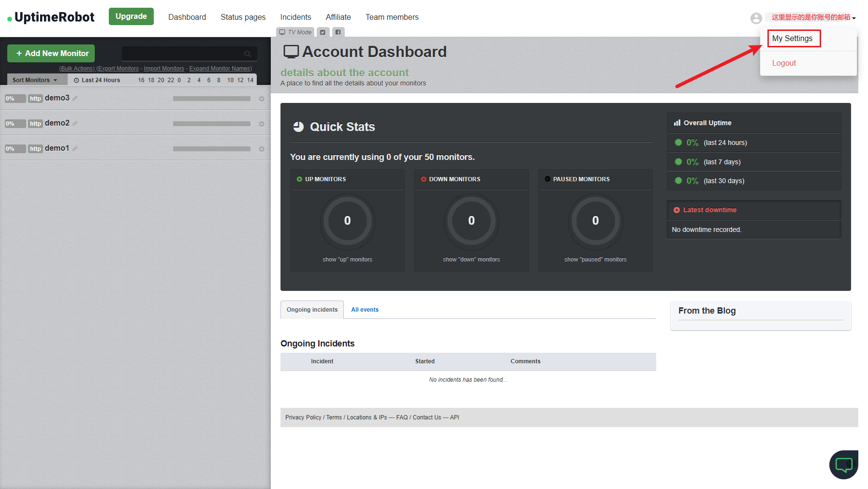
Task: Click the user avatar icon
Action: click(756, 18)
